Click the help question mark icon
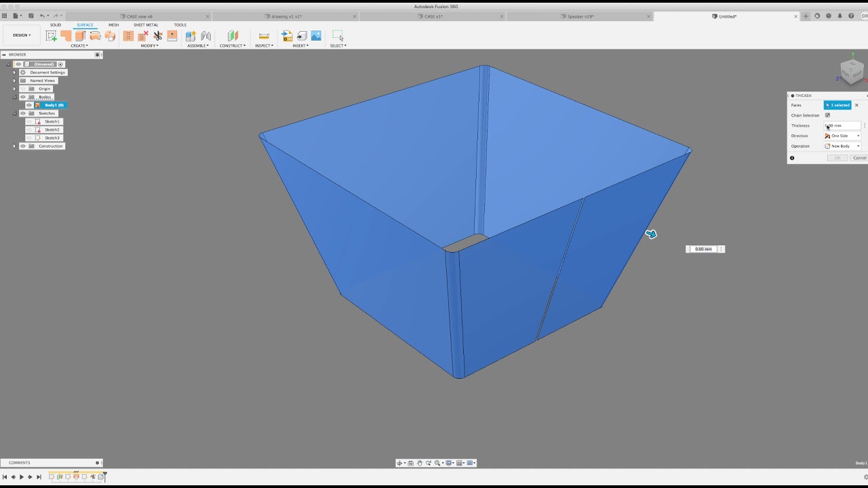 851,16
